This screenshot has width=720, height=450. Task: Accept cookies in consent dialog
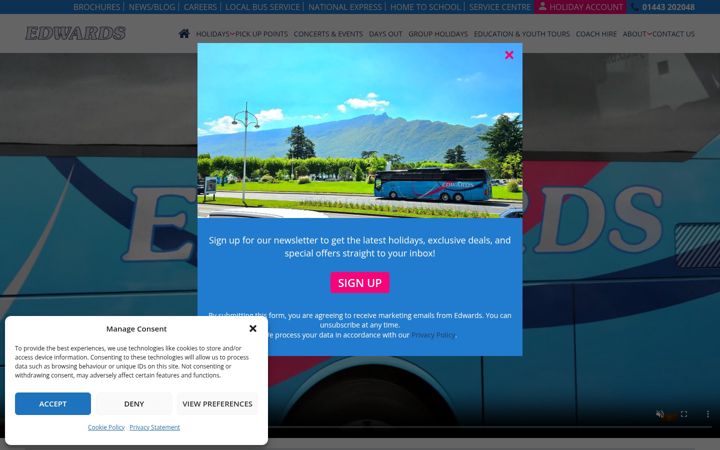pyautogui.click(x=53, y=404)
